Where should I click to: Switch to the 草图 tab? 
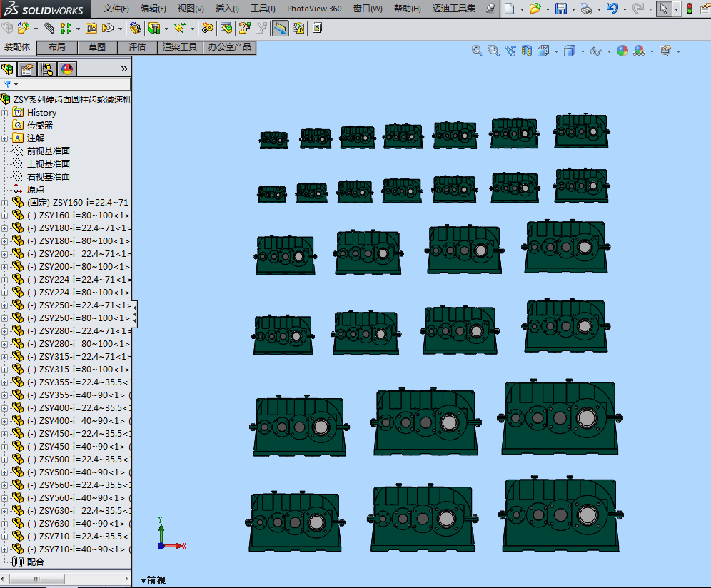tap(97, 47)
